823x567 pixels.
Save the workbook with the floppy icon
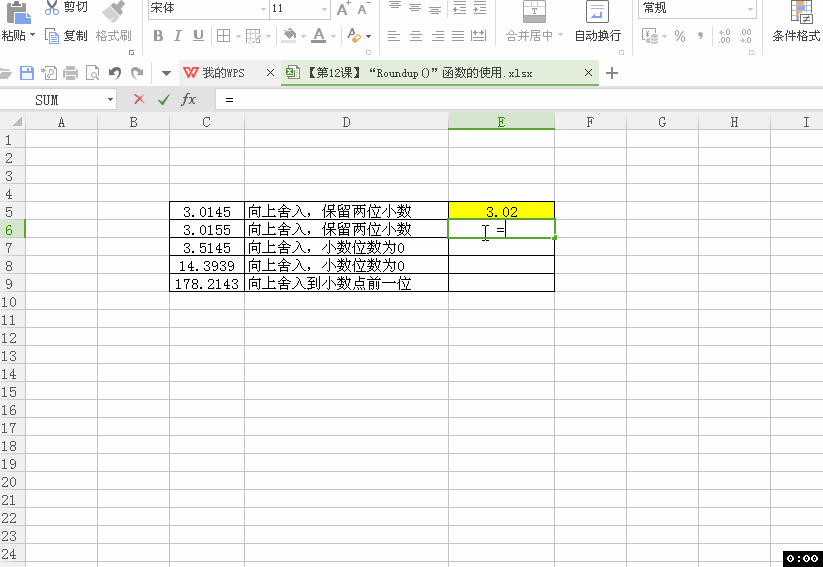click(27, 73)
